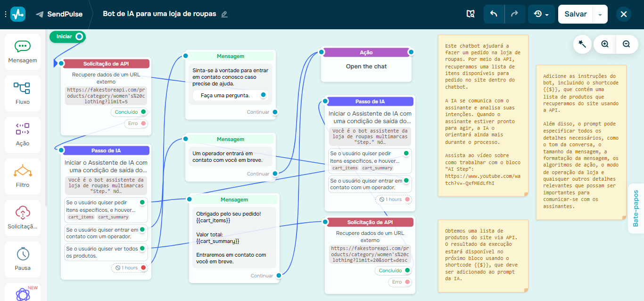The image size is (644, 301).
Task: Click the SendPulse logo icon
Action: point(18,14)
